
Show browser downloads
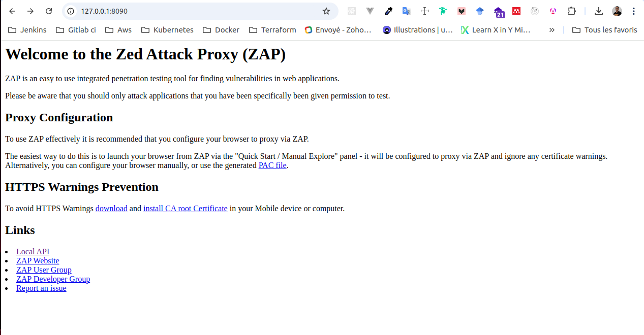[599, 11]
